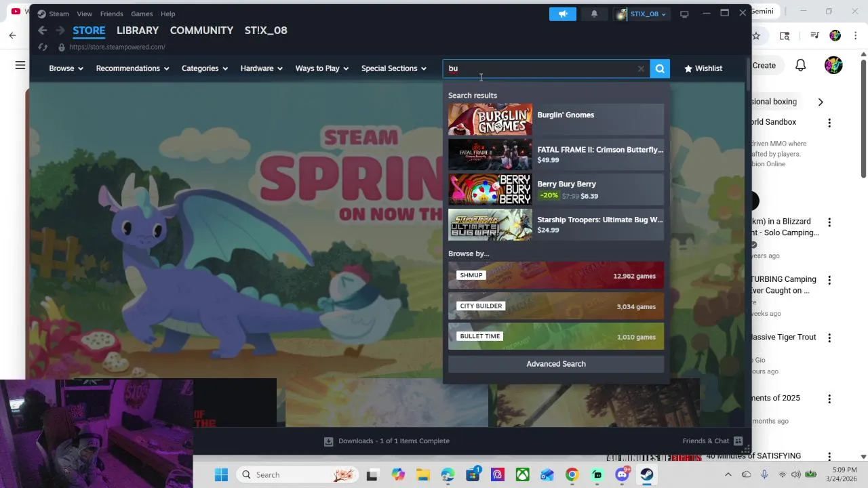Open the Steam menu
This screenshot has width=868, height=488.
coord(59,14)
